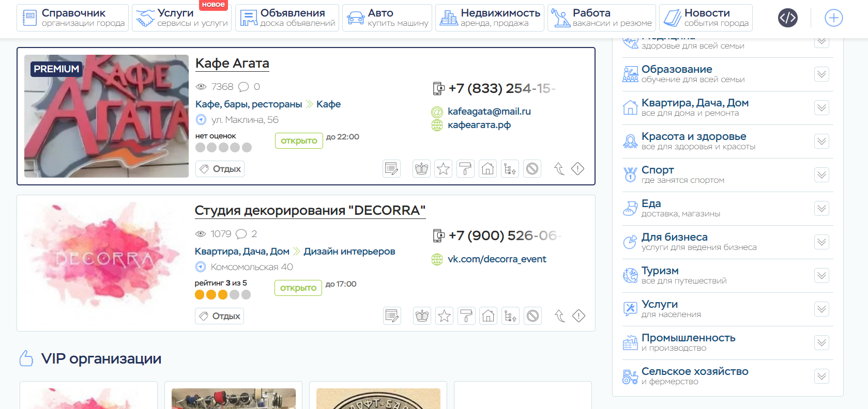The image size is (868, 409).
Task: Click the Кафе Агата premium thumbnail image
Action: click(106, 116)
